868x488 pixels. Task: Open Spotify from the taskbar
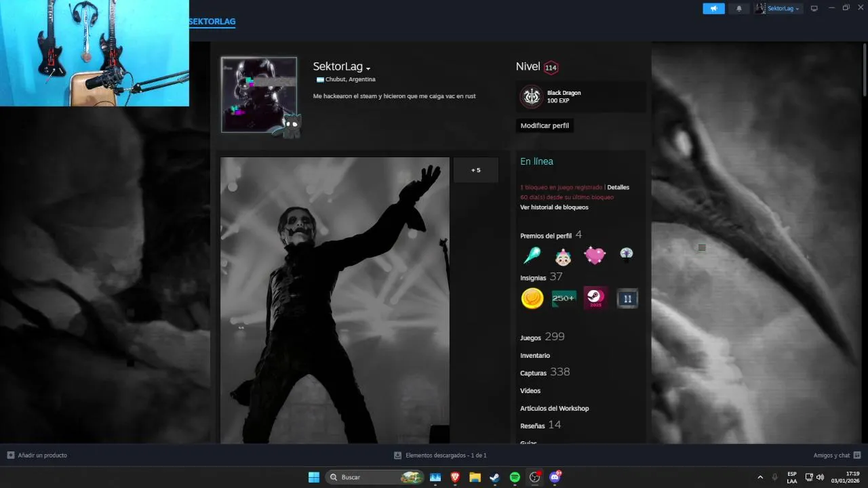point(515,477)
